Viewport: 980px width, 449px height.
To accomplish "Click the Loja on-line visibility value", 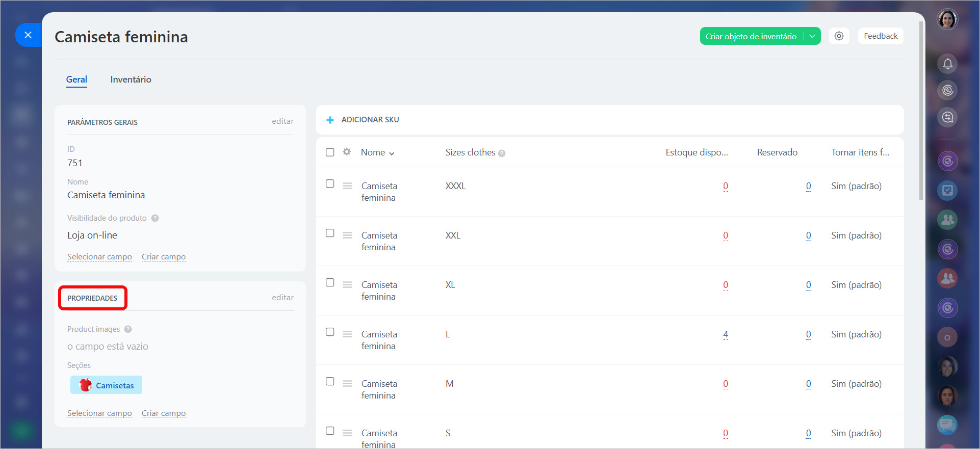I will pos(92,235).
